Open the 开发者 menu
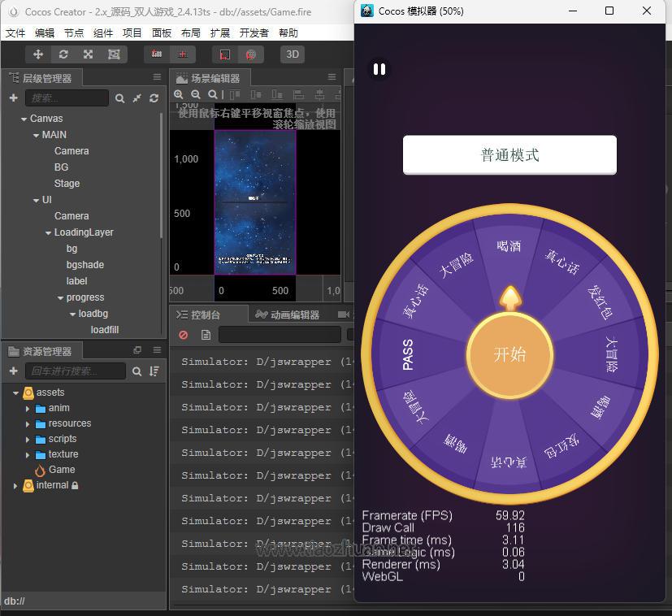The image size is (672, 616). click(x=254, y=33)
